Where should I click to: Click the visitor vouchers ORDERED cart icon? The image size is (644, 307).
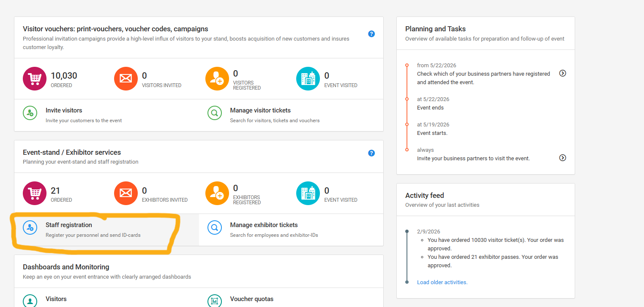pyautogui.click(x=35, y=79)
